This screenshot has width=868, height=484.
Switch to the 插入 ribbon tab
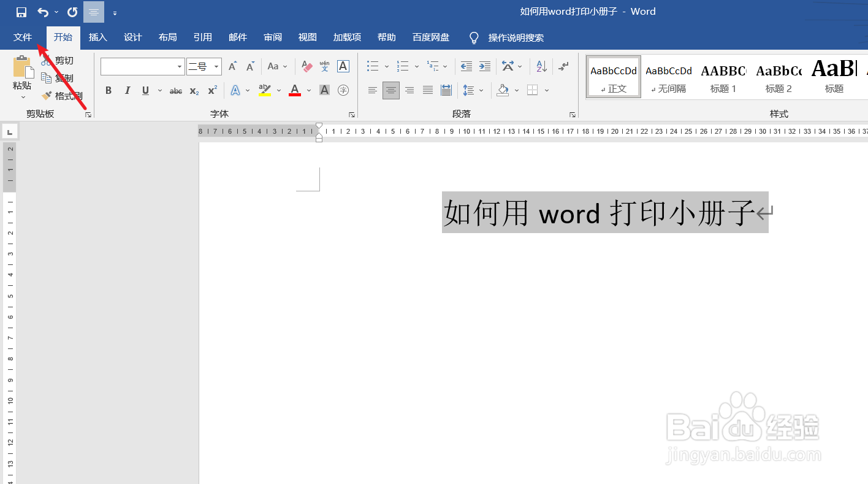pyautogui.click(x=97, y=37)
